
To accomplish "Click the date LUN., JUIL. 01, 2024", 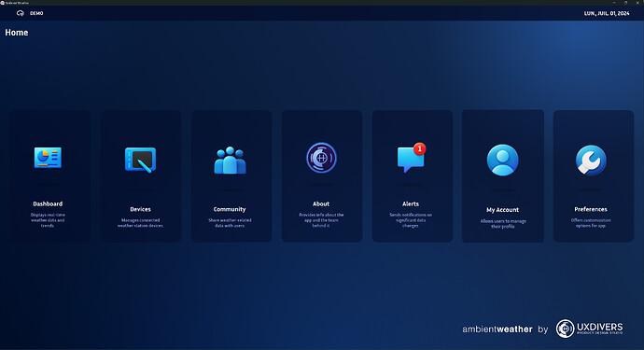I will pos(607,13).
